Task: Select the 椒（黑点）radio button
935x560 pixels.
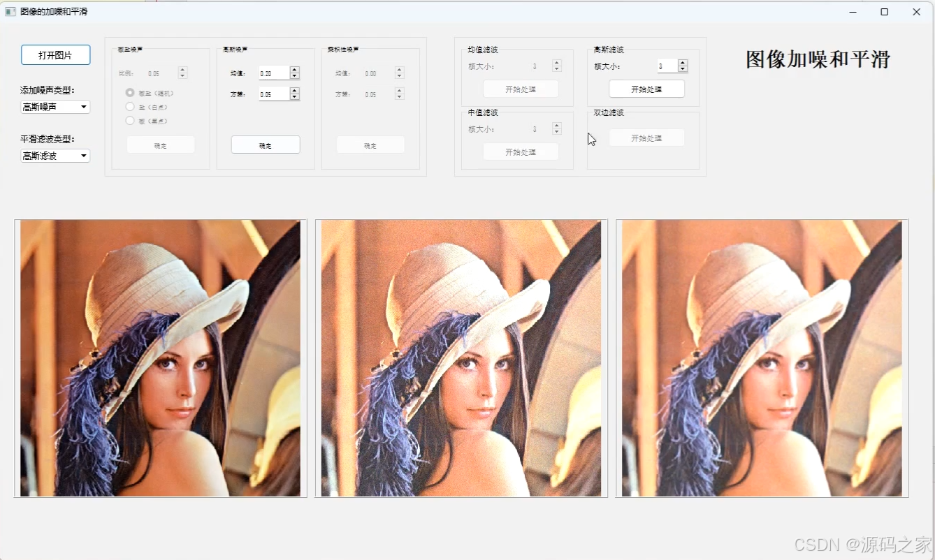Action: coord(130,121)
